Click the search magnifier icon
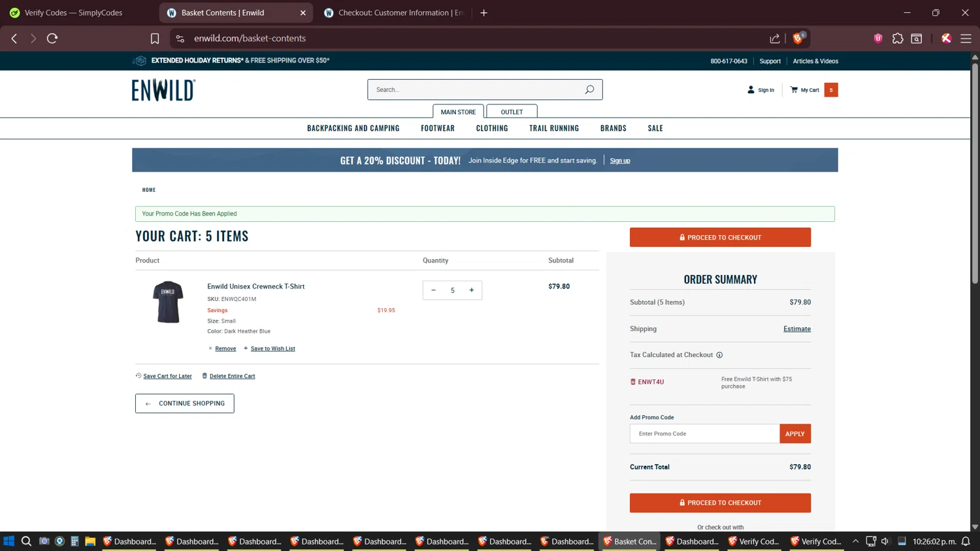Viewport: 980px width, 551px height. point(589,89)
